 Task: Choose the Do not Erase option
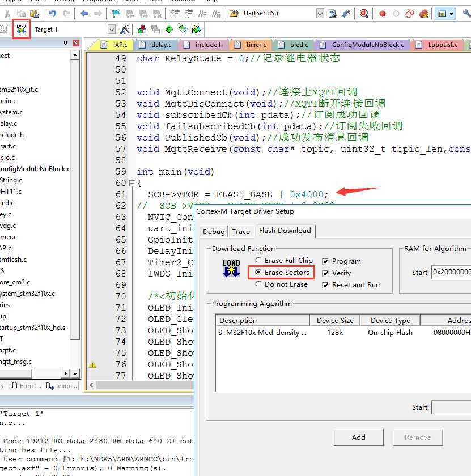point(258,284)
